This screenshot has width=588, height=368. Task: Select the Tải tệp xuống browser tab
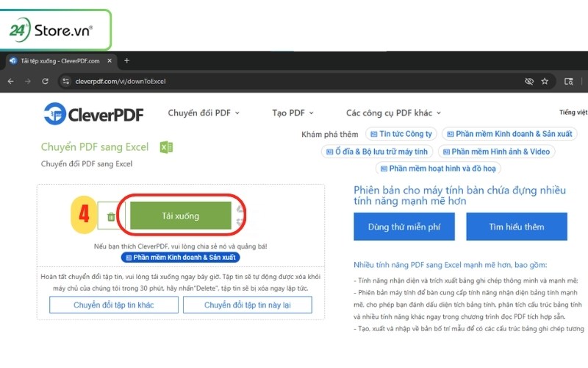(x=60, y=61)
